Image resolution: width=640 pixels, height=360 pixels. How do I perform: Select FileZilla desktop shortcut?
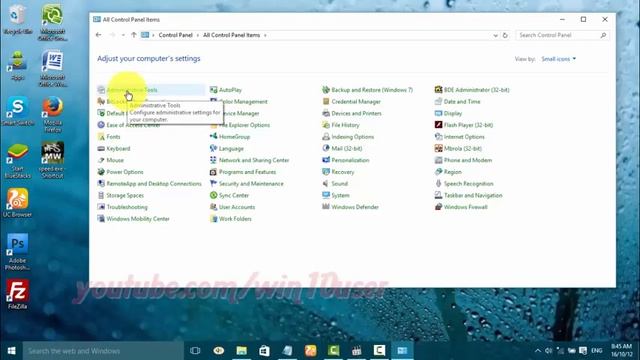click(17, 294)
